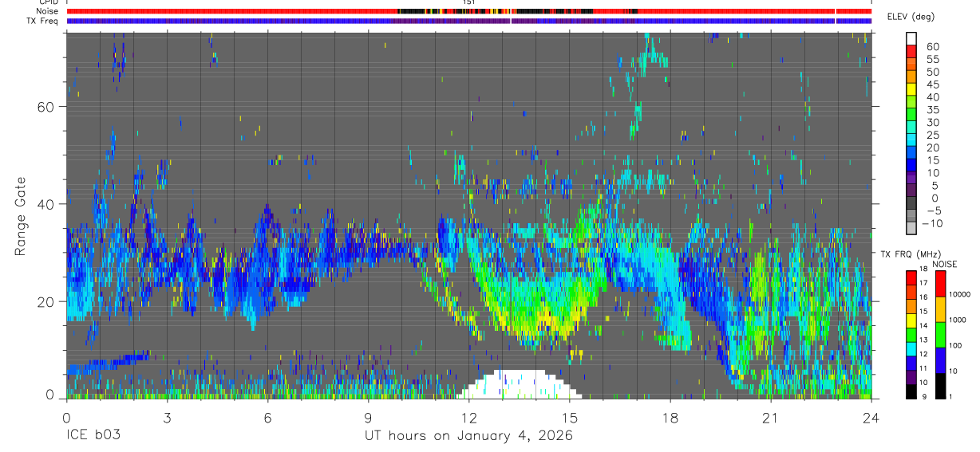Viewport: 980px width, 452px height.
Task: Click the 45 label on elevation scale
Action: coord(932,85)
